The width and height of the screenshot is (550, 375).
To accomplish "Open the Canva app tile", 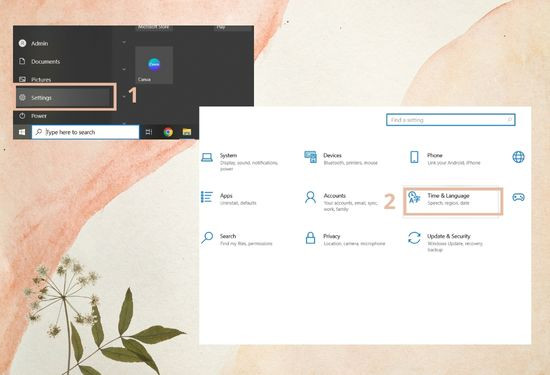I will pos(154,65).
